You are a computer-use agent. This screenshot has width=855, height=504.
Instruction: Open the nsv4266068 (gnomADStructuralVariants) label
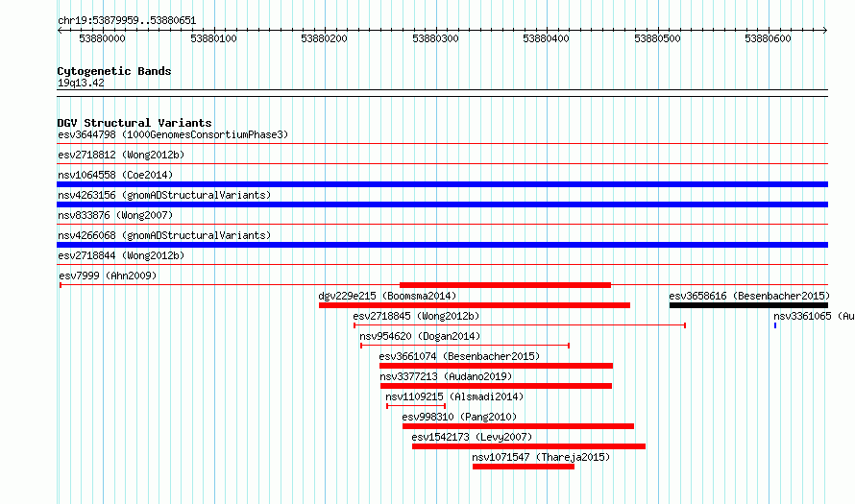[x=164, y=235]
